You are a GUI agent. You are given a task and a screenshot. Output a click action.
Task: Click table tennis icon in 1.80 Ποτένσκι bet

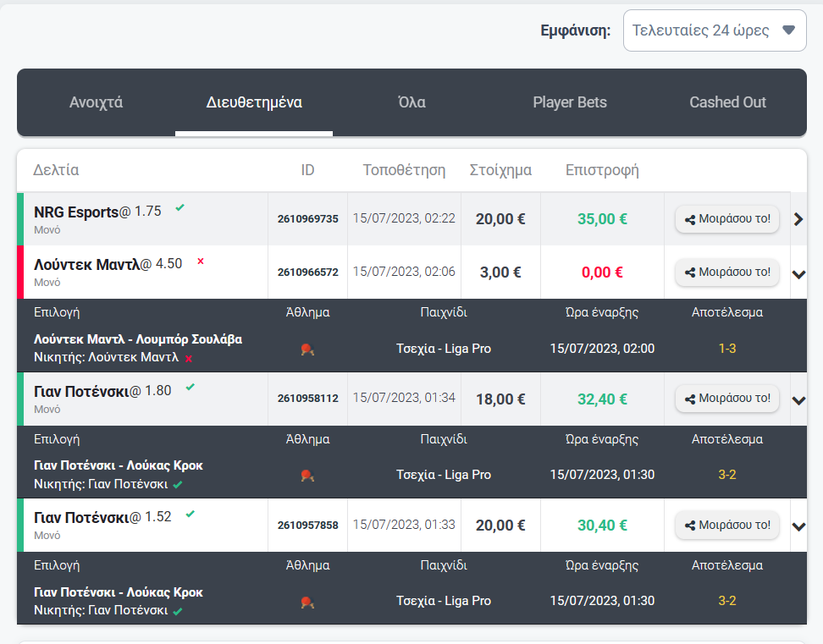point(307,476)
